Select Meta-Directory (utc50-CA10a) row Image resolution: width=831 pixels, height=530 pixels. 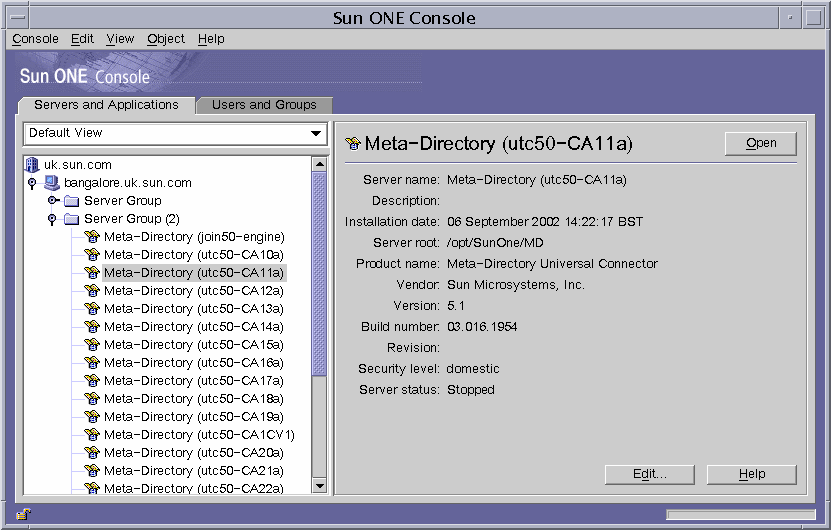click(x=194, y=255)
